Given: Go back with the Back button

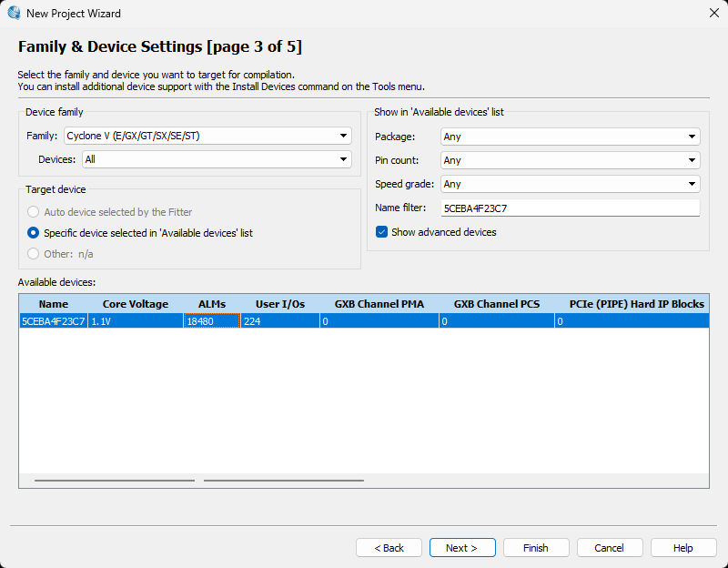Looking at the screenshot, I should pyautogui.click(x=389, y=548).
